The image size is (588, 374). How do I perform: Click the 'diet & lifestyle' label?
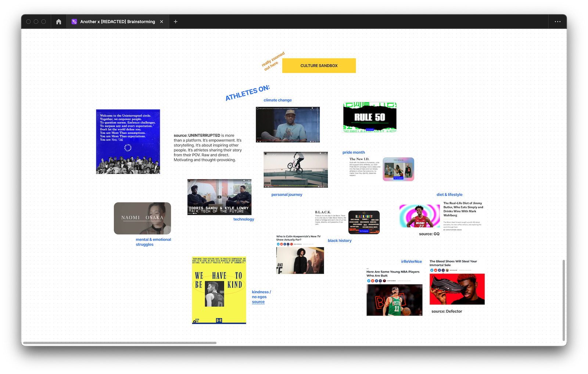click(x=449, y=195)
